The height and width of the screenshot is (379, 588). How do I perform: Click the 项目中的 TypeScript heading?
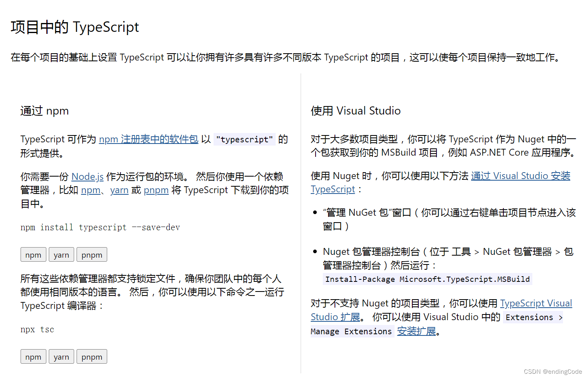pyautogui.click(x=75, y=27)
